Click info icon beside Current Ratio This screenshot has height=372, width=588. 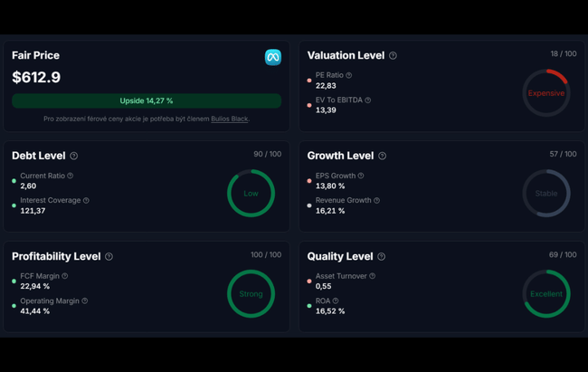71,176
